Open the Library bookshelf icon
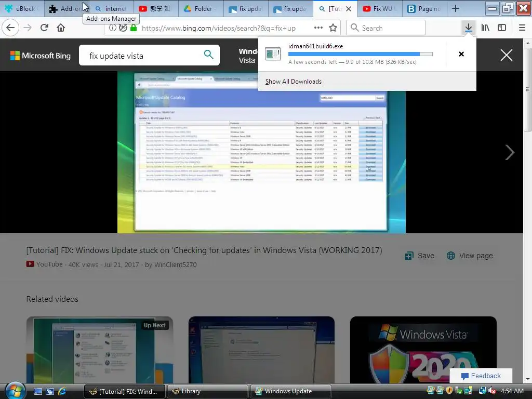This screenshot has width=532, height=399. 485,28
